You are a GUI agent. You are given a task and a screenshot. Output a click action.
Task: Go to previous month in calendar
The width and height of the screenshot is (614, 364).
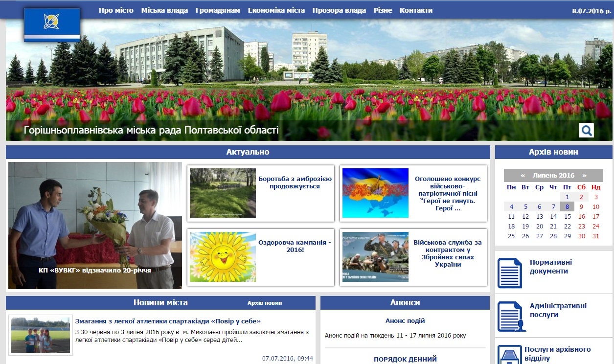pos(523,176)
